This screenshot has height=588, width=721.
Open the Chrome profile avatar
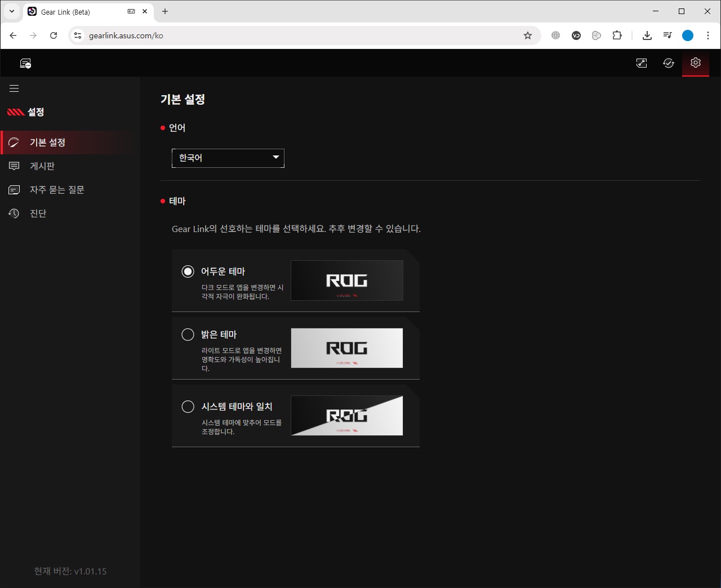(x=688, y=35)
